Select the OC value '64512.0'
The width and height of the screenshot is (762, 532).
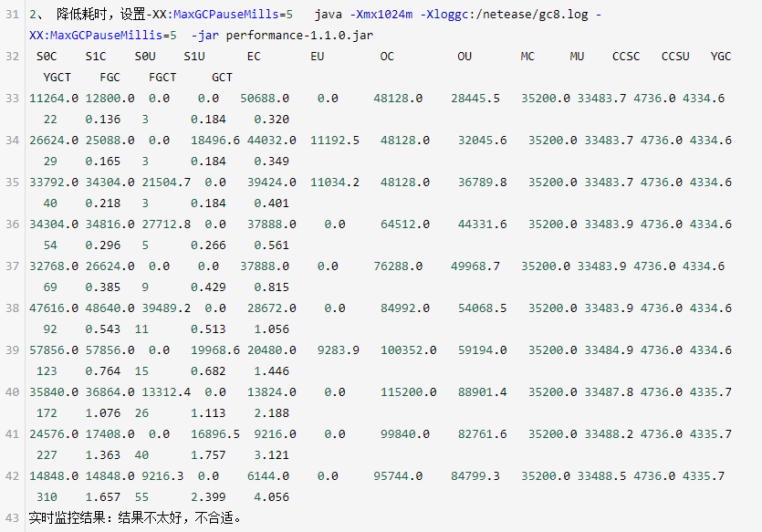(x=405, y=224)
